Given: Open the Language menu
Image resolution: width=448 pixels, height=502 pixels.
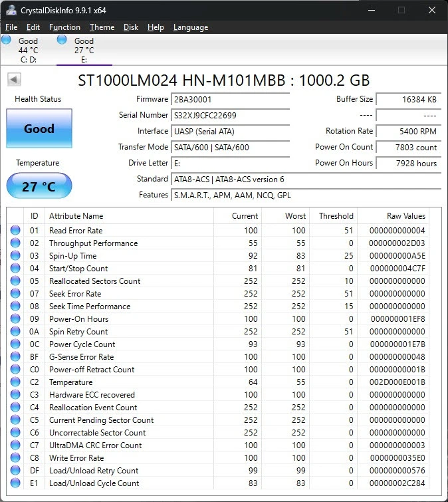Looking at the screenshot, I should [x=191, y=27].
